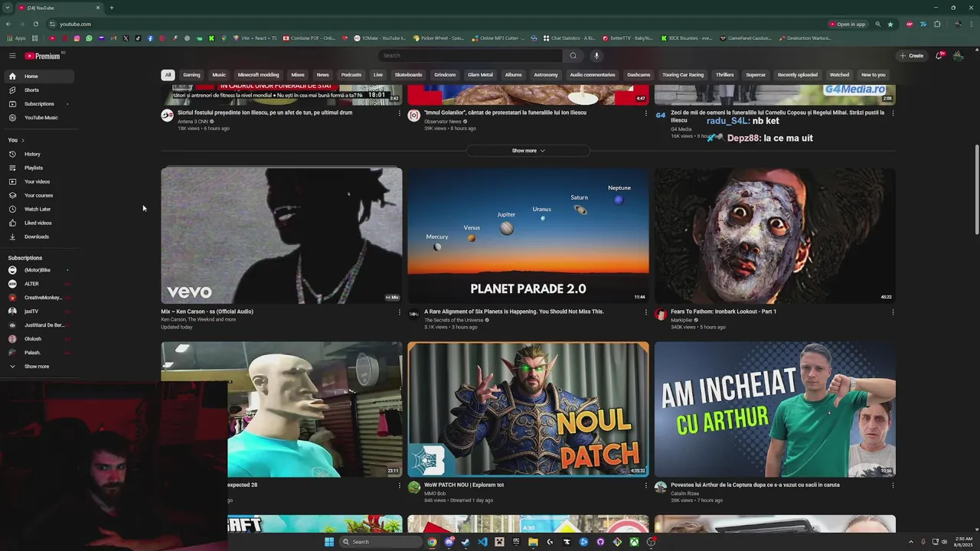The height and width of the screenshot is (551, 980).
Task: Expand subscriptions with Show more
Action: point(38,367)
